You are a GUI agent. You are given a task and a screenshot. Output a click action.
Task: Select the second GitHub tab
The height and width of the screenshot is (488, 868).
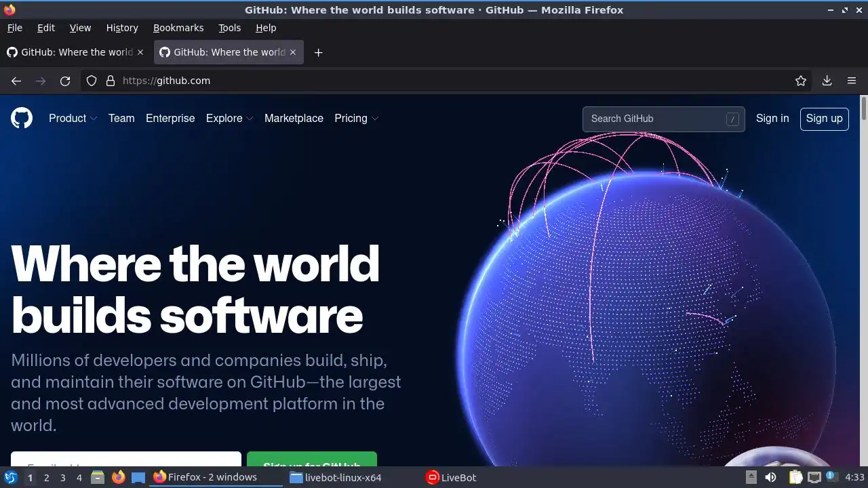[229, 52]
